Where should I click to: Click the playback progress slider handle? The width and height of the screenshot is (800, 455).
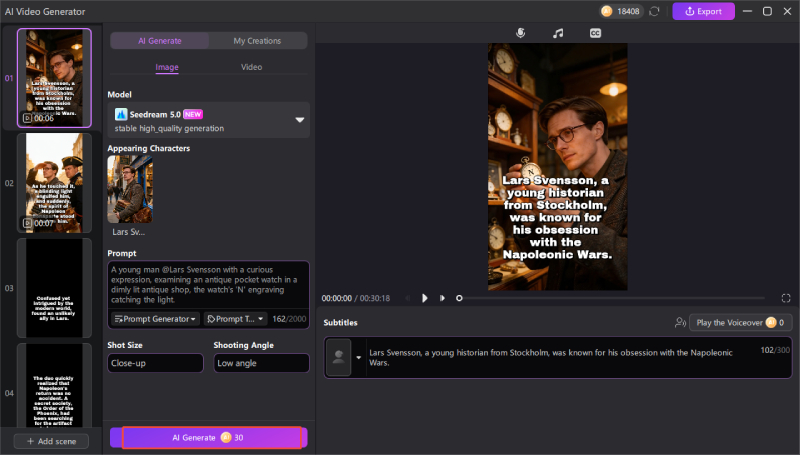tap(459, 298)
